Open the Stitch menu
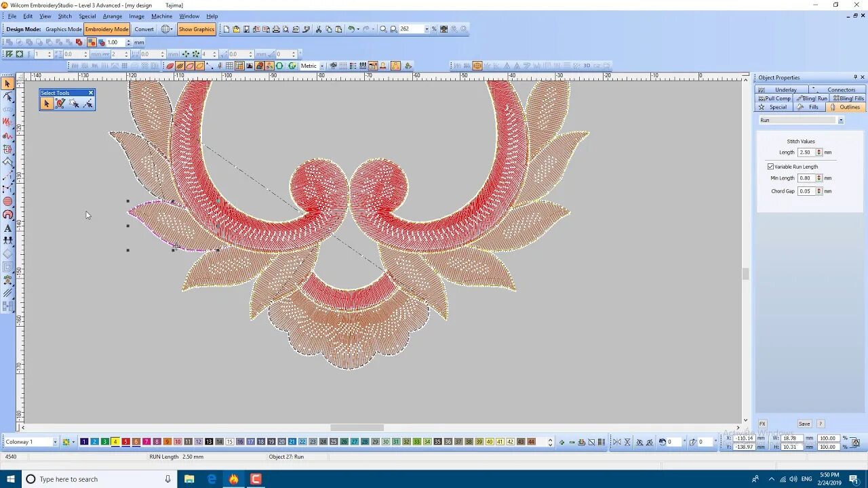Image resolution: width=868 pixels, height=488 pixels. point(64,16)
